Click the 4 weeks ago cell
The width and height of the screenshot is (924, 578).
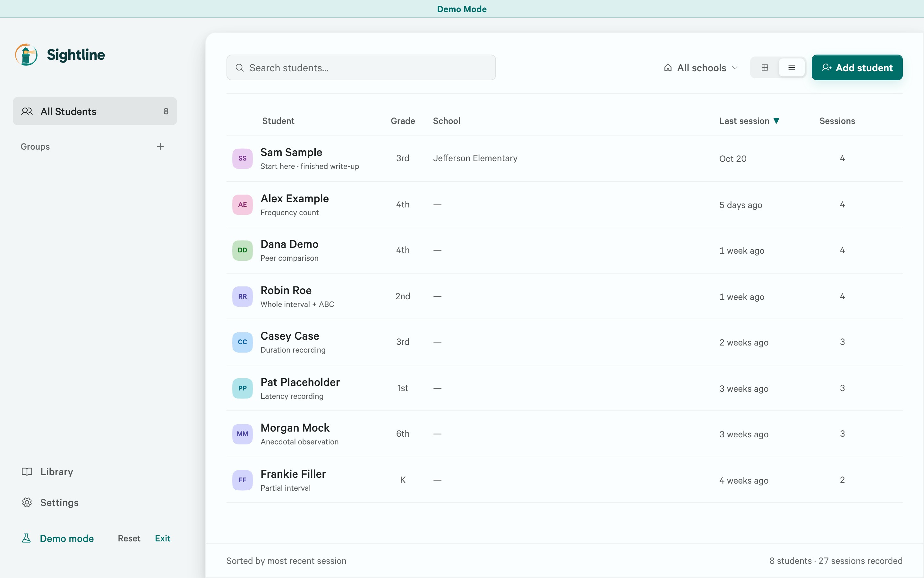click(x=744, y=480)
